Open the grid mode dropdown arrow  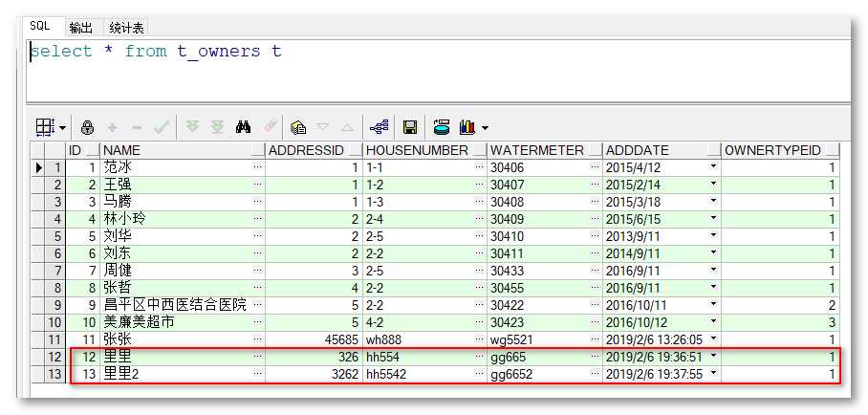click(x=61, y=128)
